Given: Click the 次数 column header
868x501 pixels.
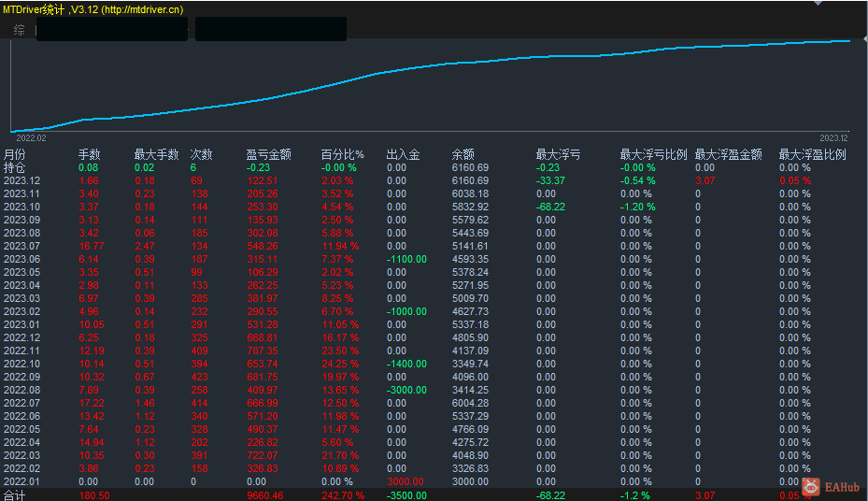Looking at the screenshot, I should pyautogui.click(x=201, y=154).
